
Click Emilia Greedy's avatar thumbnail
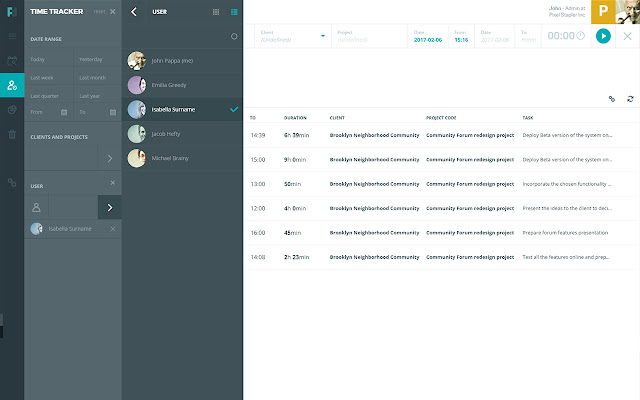[137, 85]
